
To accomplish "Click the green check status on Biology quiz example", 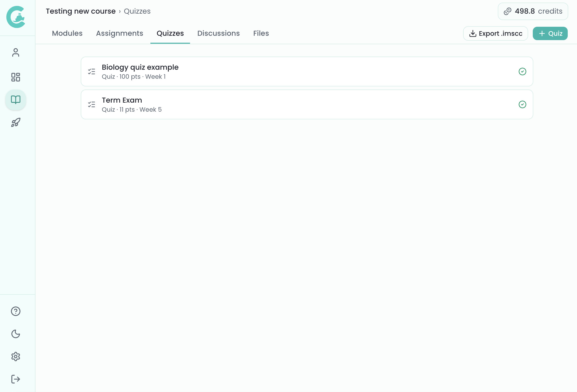I will 522,72.
